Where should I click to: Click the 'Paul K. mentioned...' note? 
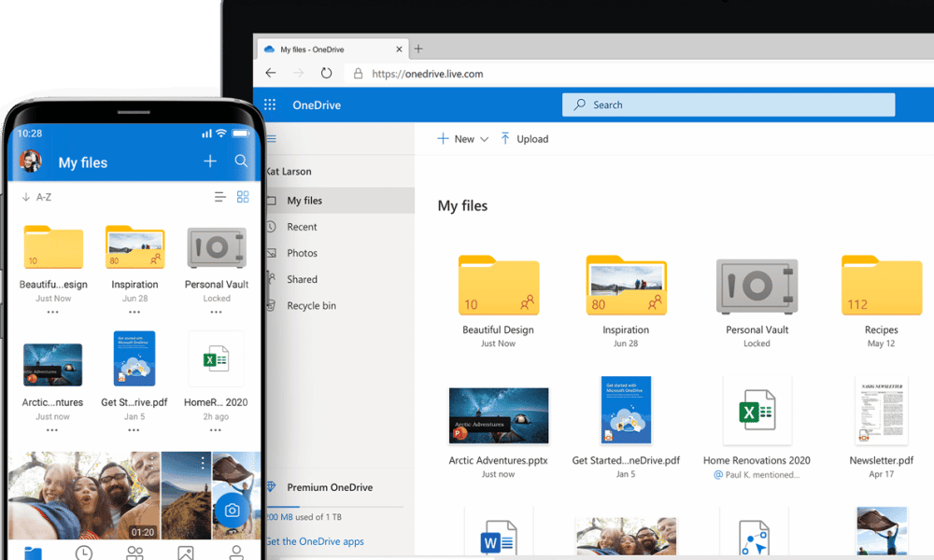(757, 474)
